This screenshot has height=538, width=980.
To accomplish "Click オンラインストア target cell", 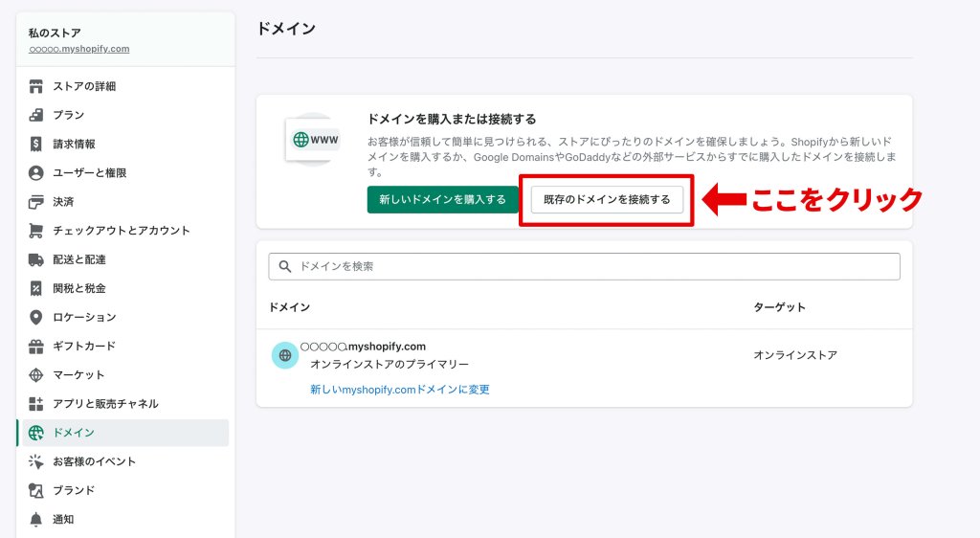I will 795,355.
